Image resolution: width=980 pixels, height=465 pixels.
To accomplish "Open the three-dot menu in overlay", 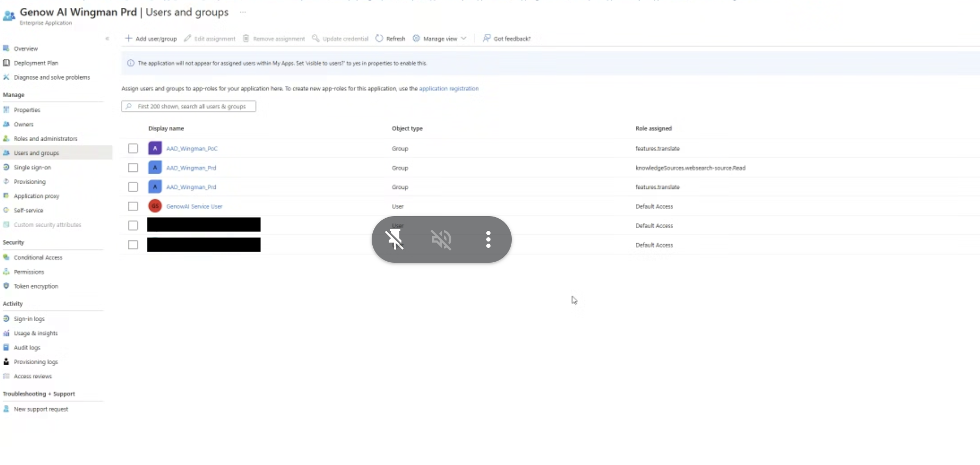I will [x=488, y=239].
